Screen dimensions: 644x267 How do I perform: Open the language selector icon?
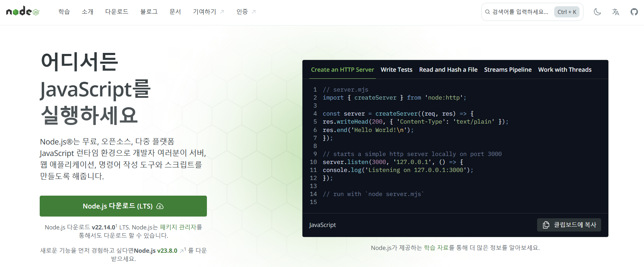coord(616,12)
